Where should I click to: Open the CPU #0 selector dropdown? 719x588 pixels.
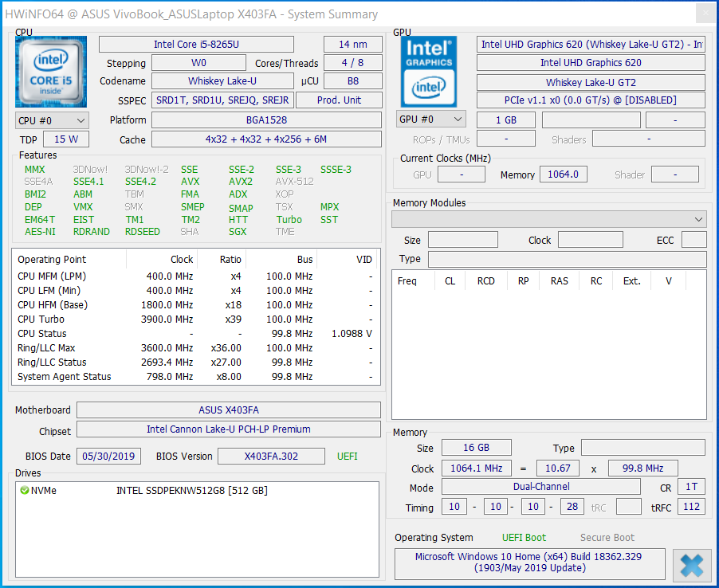52,120
